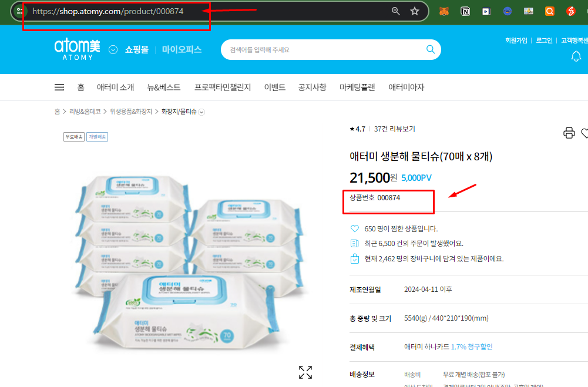Click the wishlist heart at top right

pos(584,133)
